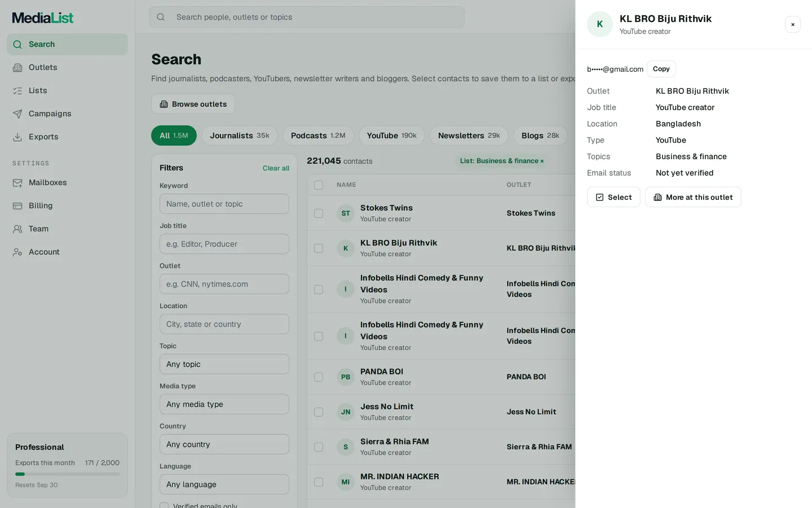Click the Select button in detail panel
The image size is (812, 508).
pos(614,197)
